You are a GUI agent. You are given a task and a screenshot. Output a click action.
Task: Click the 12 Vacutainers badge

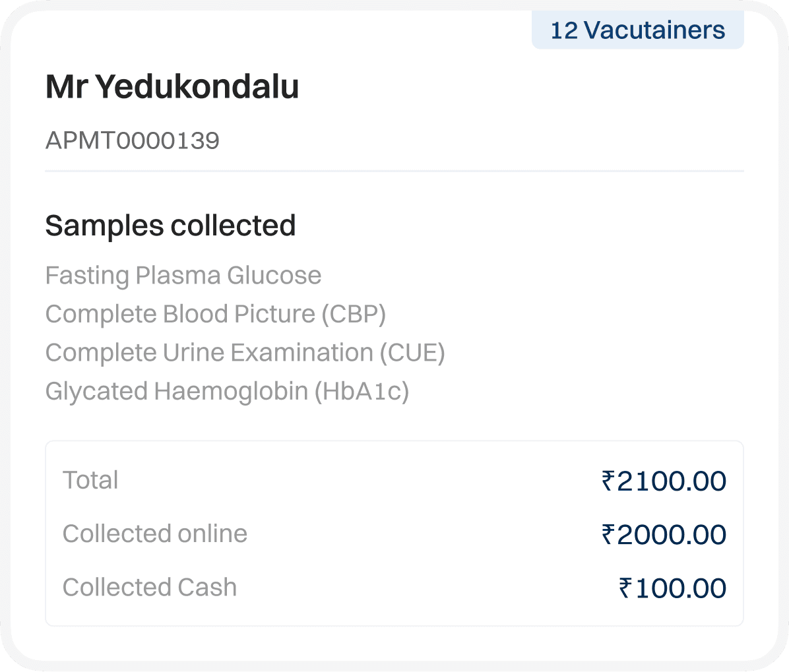click(637, 30)
